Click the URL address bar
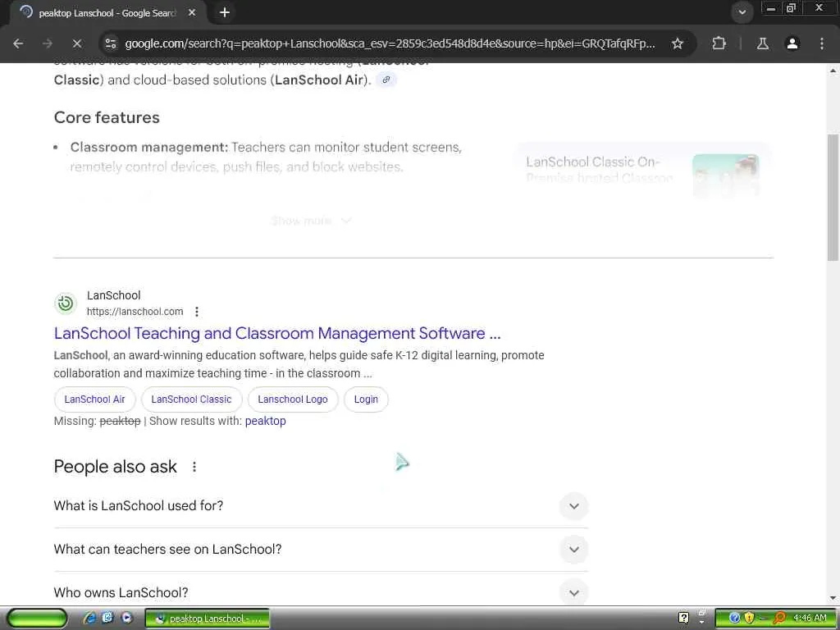 click(390, 43)
